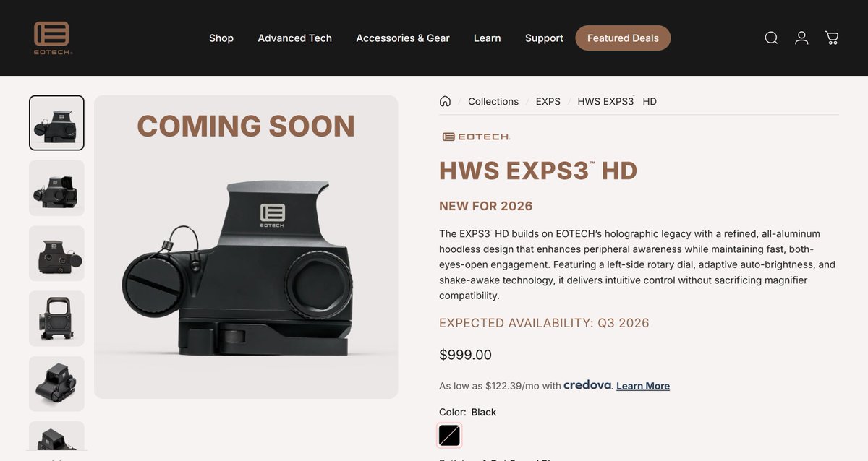Go to home via breadcrumb house icon
The height and width of the screenshot is (461, 868).
point(445,101)
